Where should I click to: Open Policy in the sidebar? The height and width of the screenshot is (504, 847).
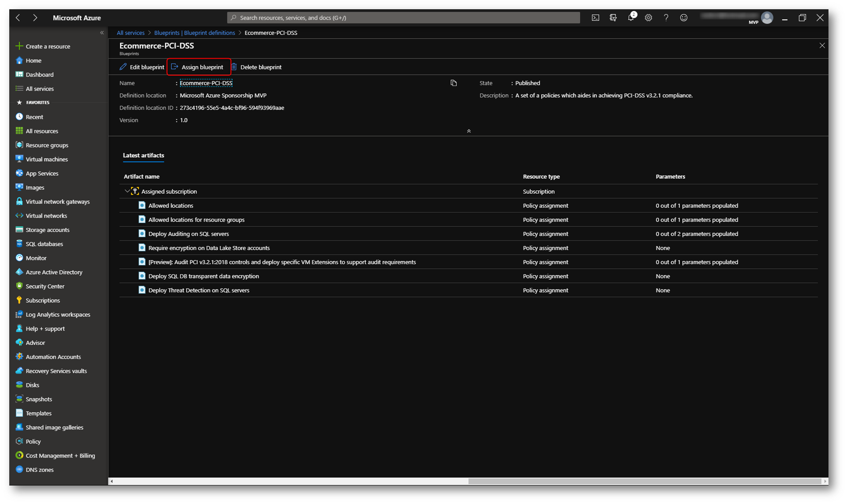[33, 441]
